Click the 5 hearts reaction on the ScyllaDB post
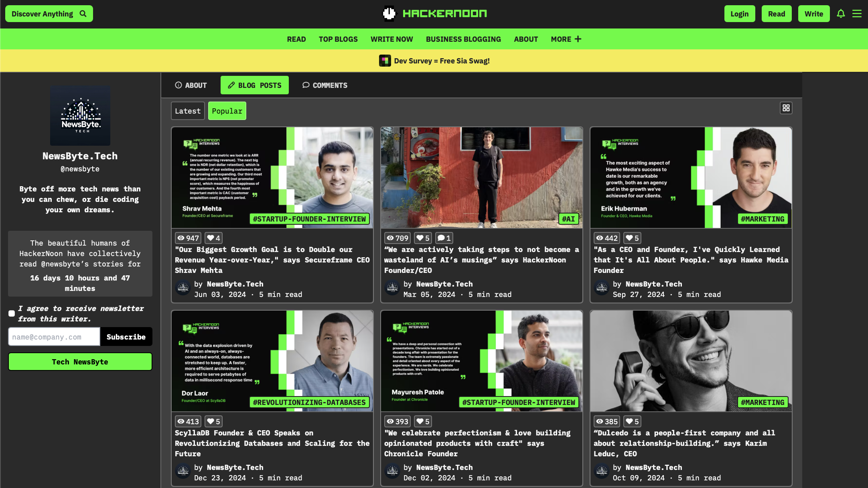 213,421
